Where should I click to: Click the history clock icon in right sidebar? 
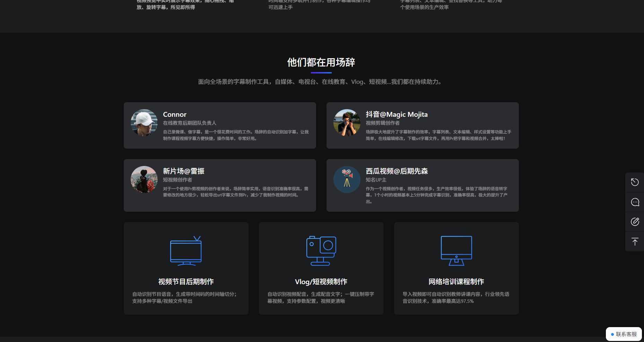pyautogui.click(x=635, y=182)
